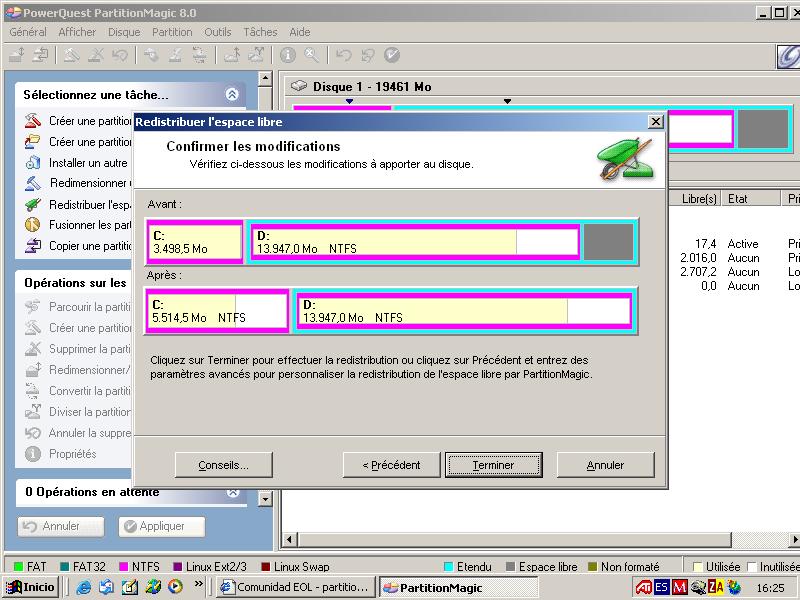Click task pane scroll down arrow
800x600 pixels.
coord(265,498)
